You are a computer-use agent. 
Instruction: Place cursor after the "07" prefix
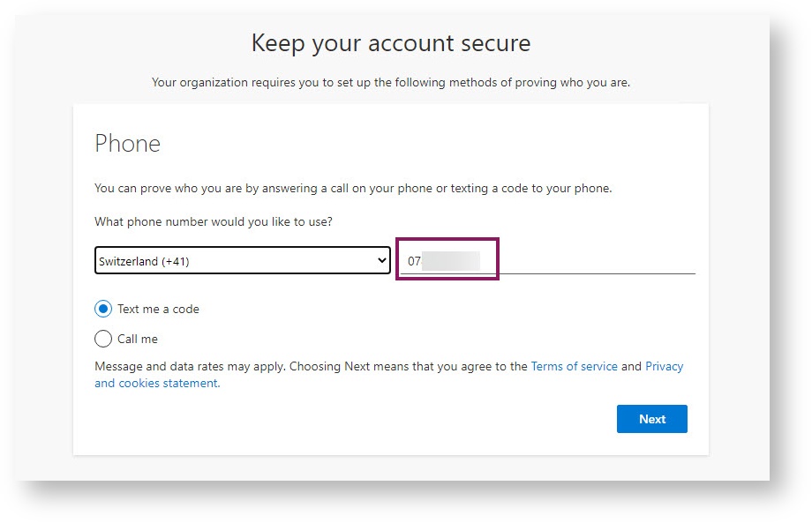pos(422,259)
